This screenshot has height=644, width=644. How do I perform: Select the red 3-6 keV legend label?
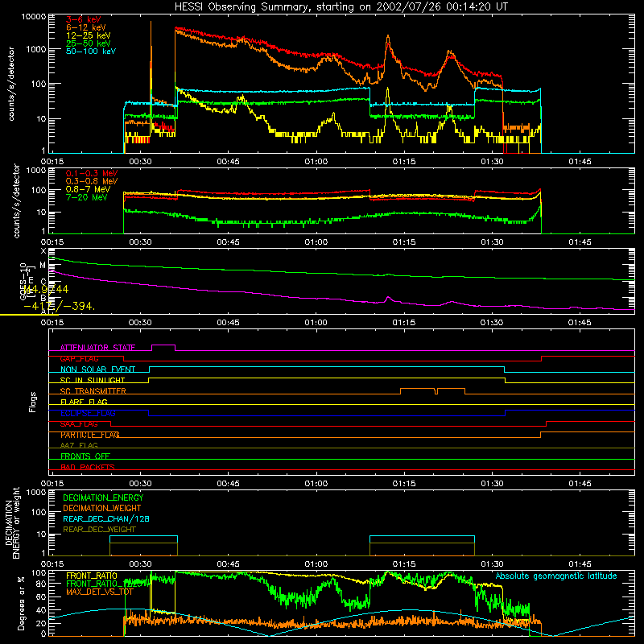[x=84, y=19]
